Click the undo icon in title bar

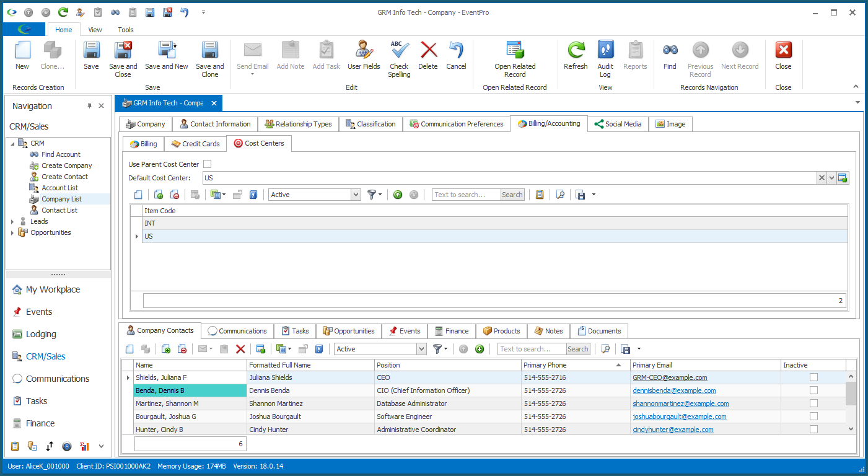click(x=185, y=12)
